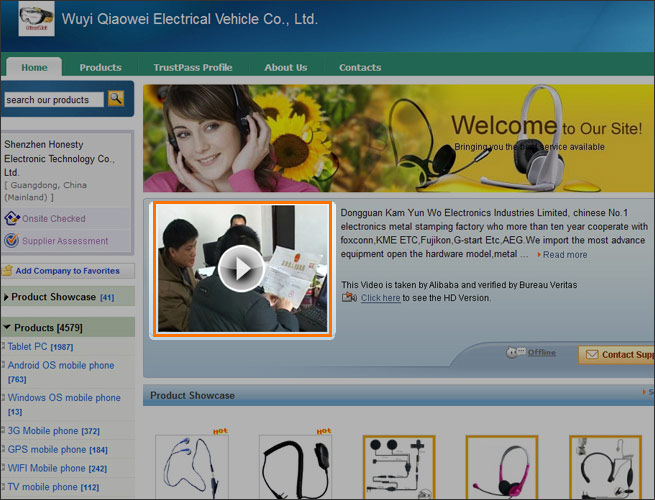Click the envelope icon on Contact Supplier
This screenshot has height=500, width=655.
[x=592, y=355]
